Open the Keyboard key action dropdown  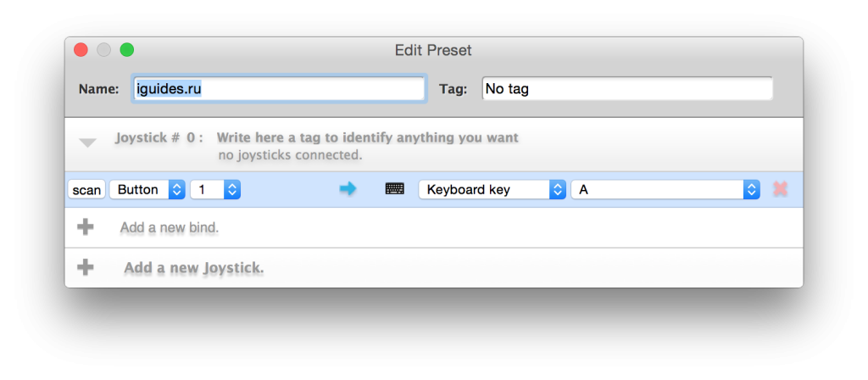coord(492,190)
